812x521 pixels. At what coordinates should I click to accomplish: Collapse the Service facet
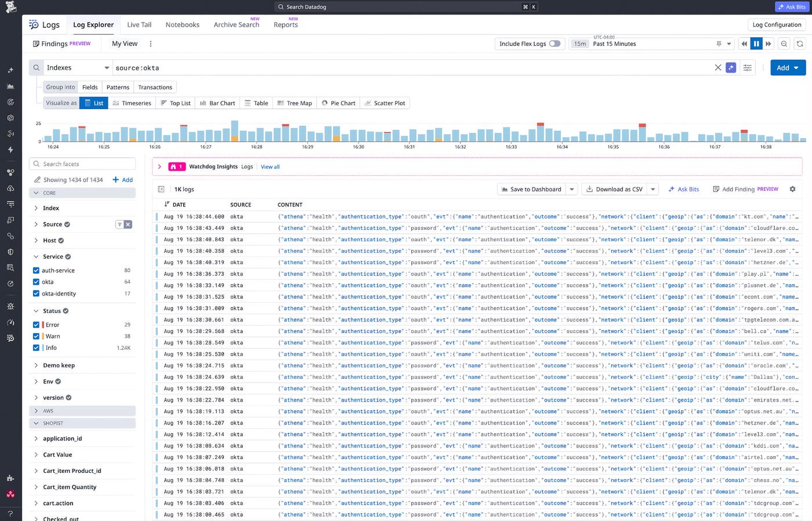pyautogui.click(x=36, y=257)
